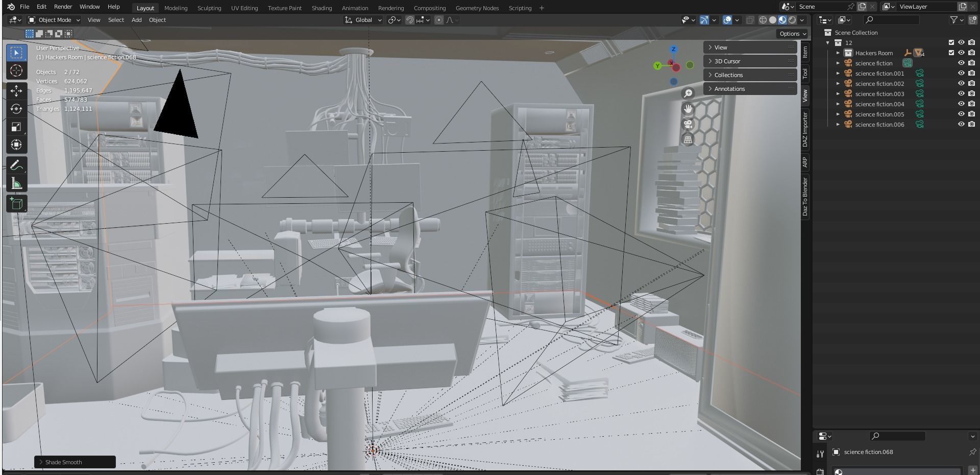Click the Options button in viewport
The height and width of the screenshot is (475, 980).
coord(792,34)
